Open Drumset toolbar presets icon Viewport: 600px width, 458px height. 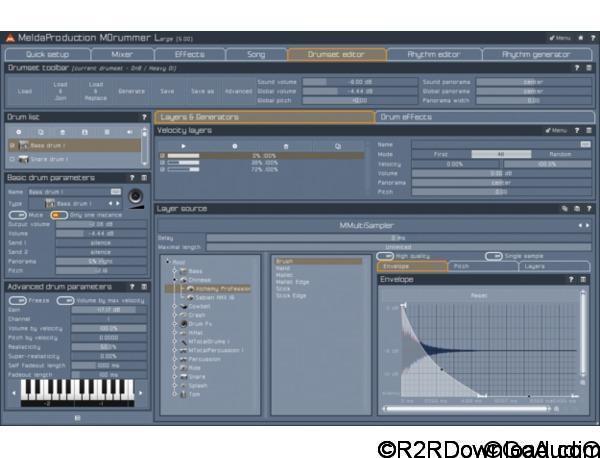click(x=589, y=68)
